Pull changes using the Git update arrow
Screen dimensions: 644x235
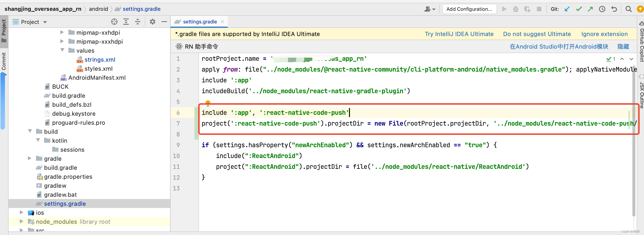pyautogui.click(x=567, y=9)
